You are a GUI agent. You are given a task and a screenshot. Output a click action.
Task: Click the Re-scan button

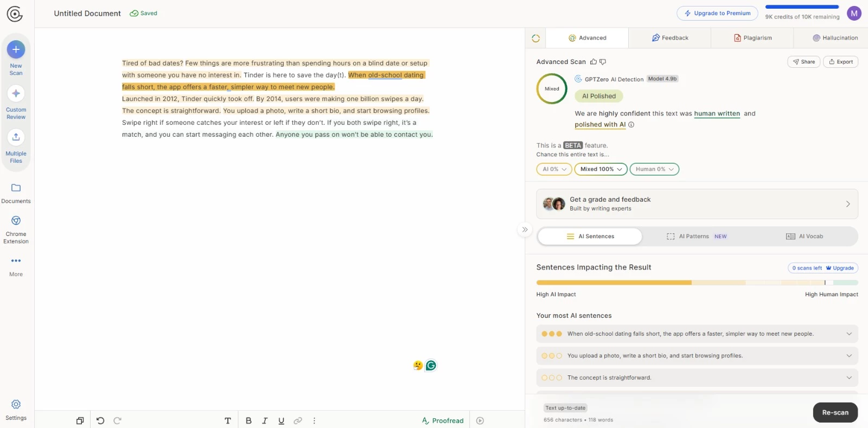click(x=835, y=413)
